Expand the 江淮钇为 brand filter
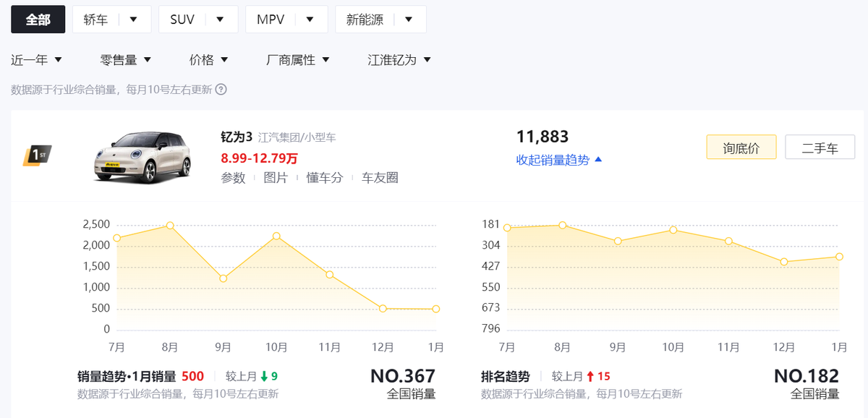Image resolution: width=868 pixels, height=418 pixels. click(399, 60)
